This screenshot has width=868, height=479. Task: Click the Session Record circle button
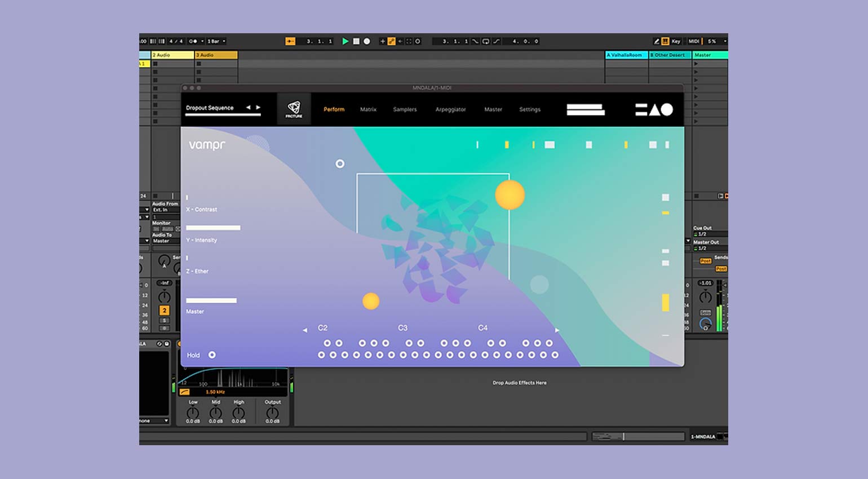(x=418, y=41)
